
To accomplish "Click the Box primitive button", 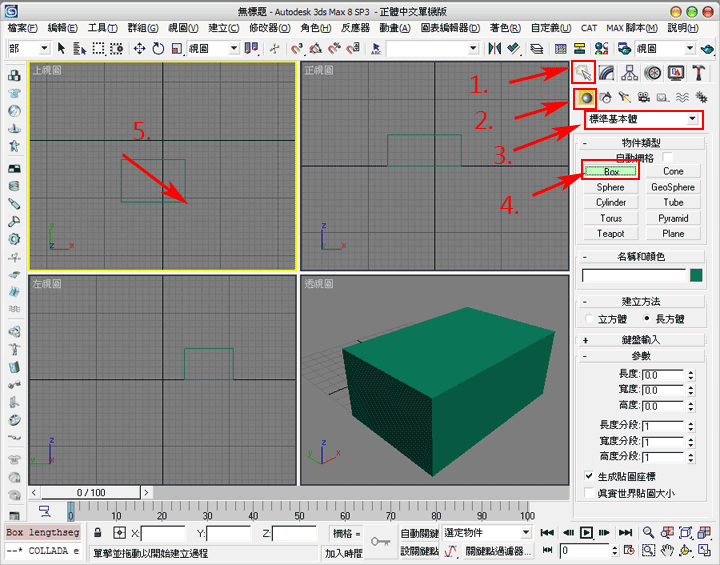I will (x=611, y=171).
